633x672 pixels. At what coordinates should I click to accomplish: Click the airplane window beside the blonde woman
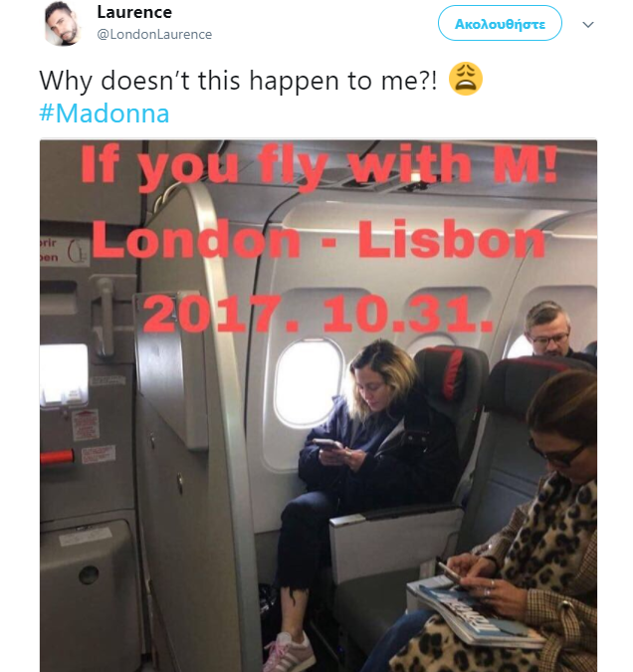(x=308, y=382)
